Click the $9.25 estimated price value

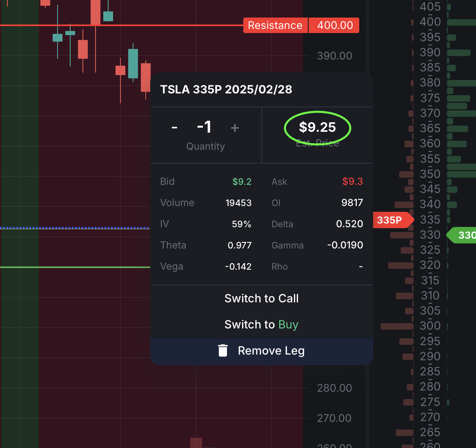(x=317, y=127)
